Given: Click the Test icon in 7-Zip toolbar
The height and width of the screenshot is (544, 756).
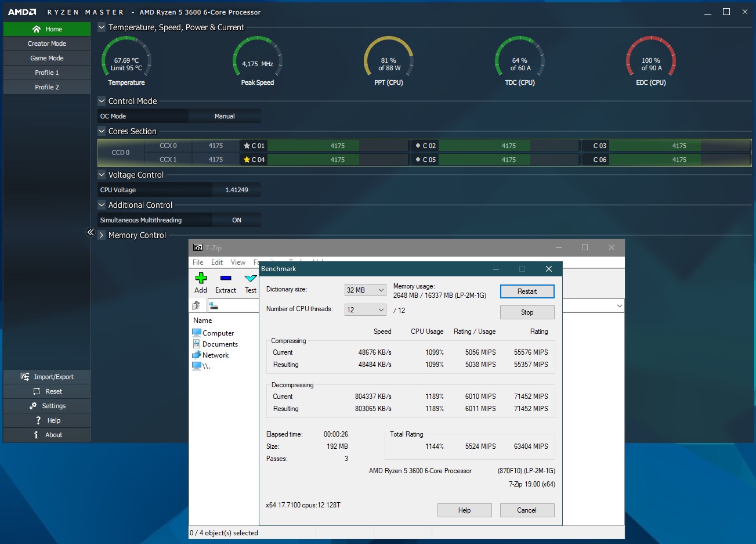Looking at the screenshot, I should coord(250,278).
